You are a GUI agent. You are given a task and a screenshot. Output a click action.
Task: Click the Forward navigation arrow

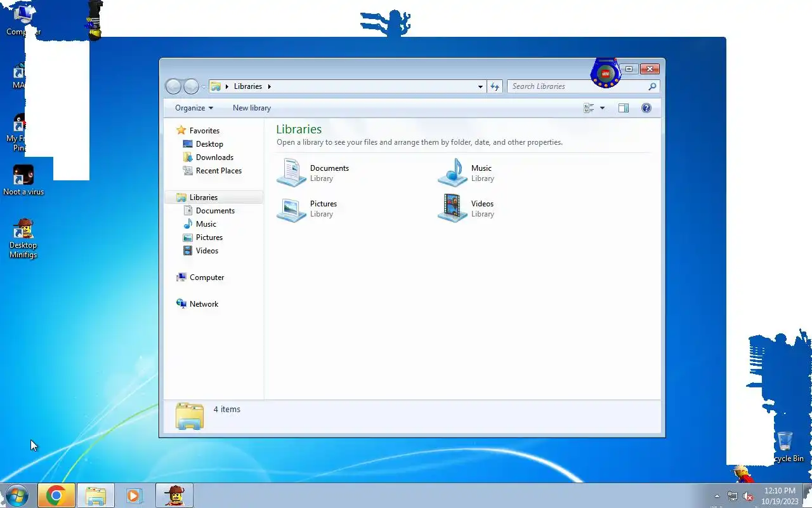191,86
